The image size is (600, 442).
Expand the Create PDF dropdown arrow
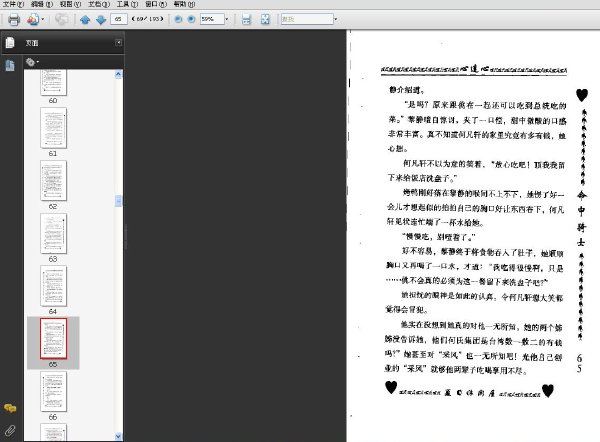point(42,19)
